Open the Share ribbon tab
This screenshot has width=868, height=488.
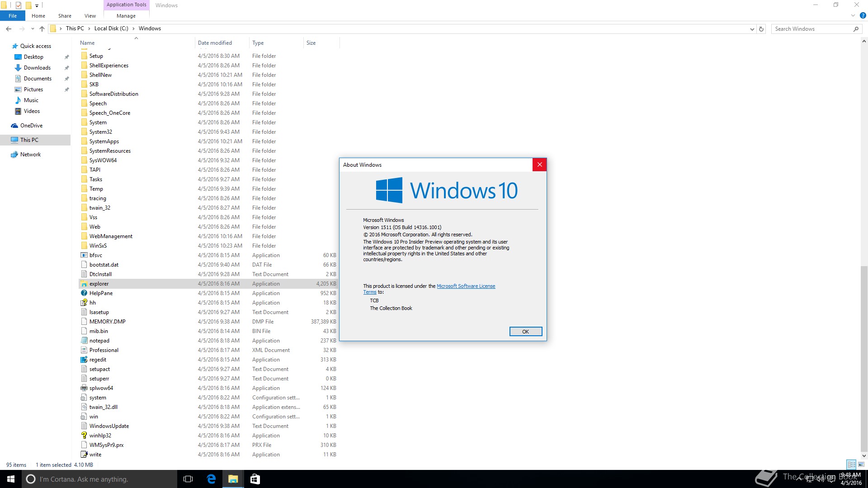[65, 16]
